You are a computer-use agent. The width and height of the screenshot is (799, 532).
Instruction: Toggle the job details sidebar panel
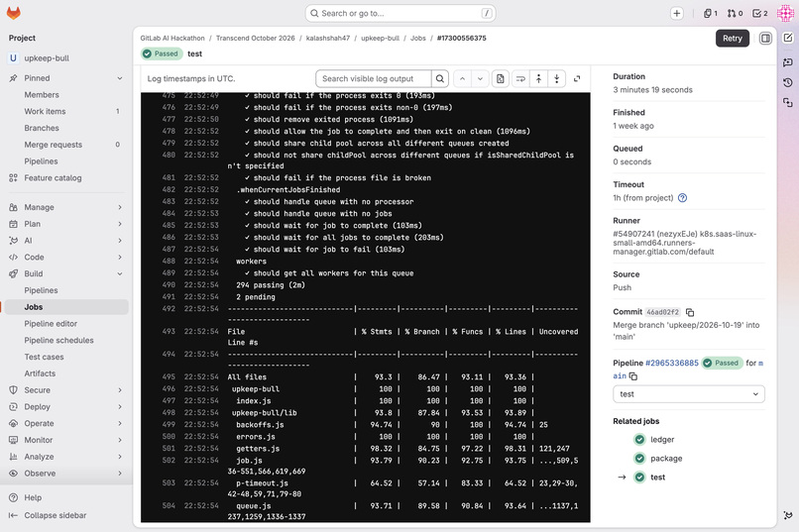pos(765,39)
